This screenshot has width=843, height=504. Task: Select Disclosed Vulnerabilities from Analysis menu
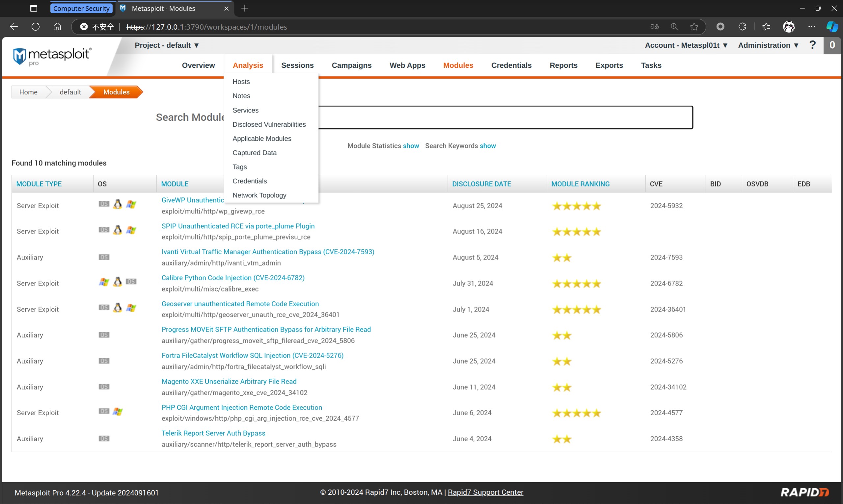click(x=269, y=124)
